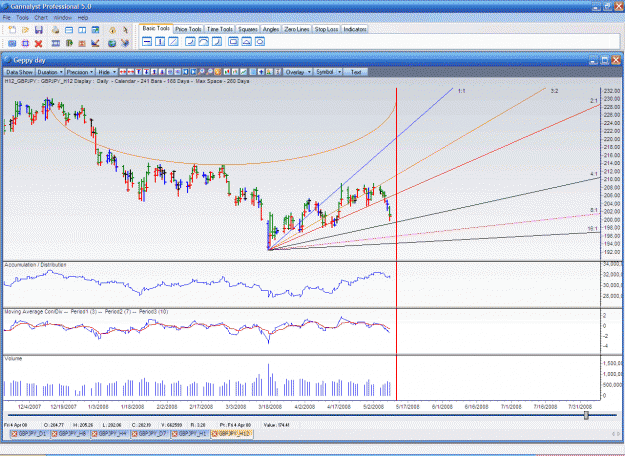Select the full arch curve tool

click(x=203, y=41)
